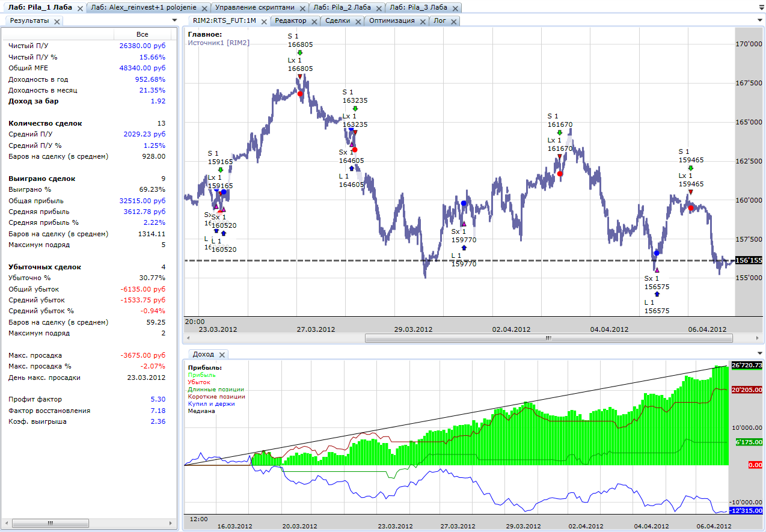The image size is (766, 532).
Task: Close the Результаты panel tab
Action: pyautogui.click(x=57, y=21)
